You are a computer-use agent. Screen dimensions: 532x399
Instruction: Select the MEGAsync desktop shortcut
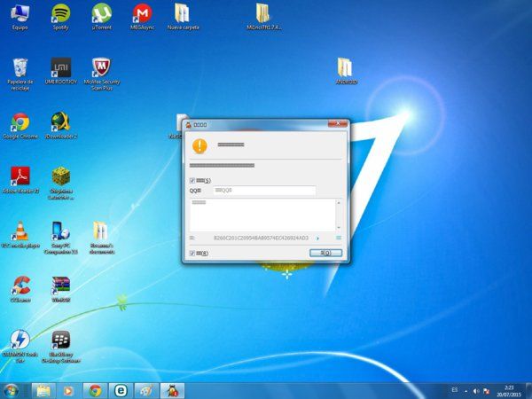(142, 16)
